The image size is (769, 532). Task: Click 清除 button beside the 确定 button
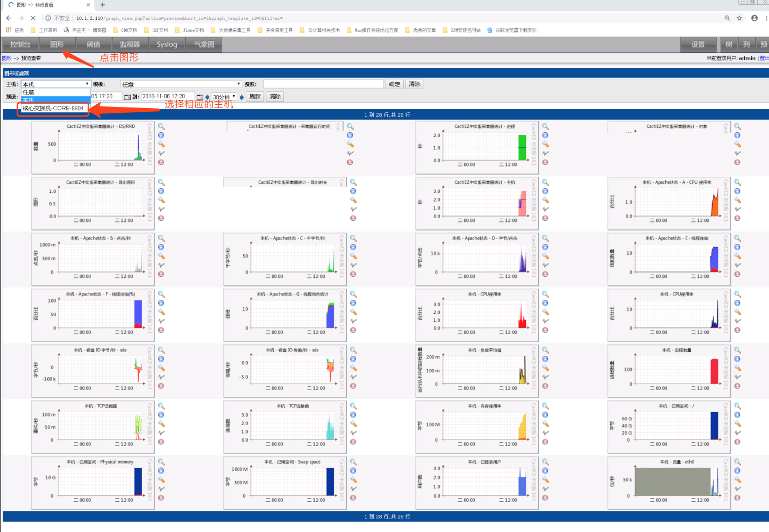click(x=414, y=84)
